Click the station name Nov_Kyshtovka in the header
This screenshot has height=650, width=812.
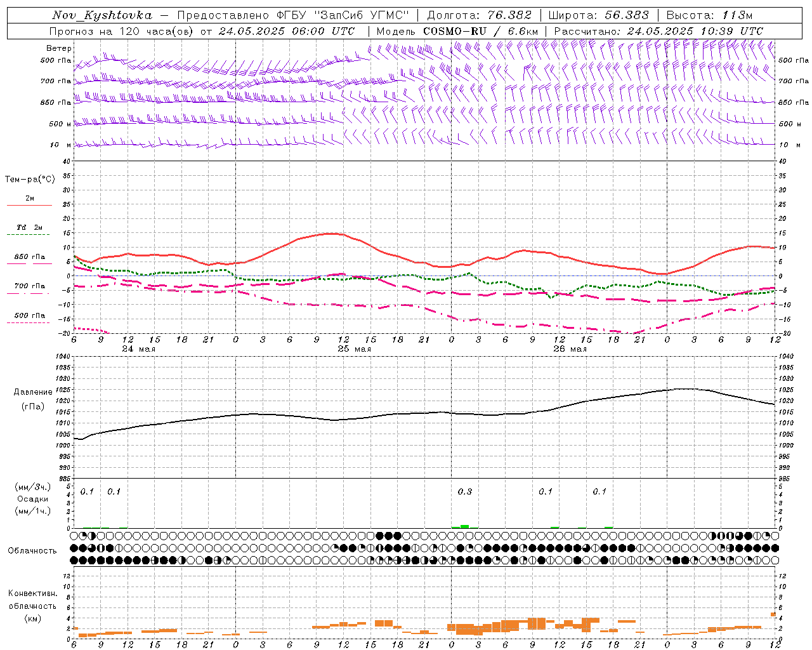tap(102, 15)
